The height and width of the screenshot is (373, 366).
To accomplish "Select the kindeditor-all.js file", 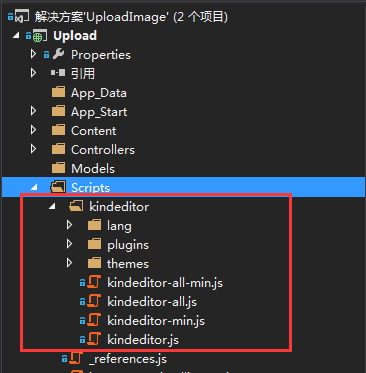I will point(152,302).
